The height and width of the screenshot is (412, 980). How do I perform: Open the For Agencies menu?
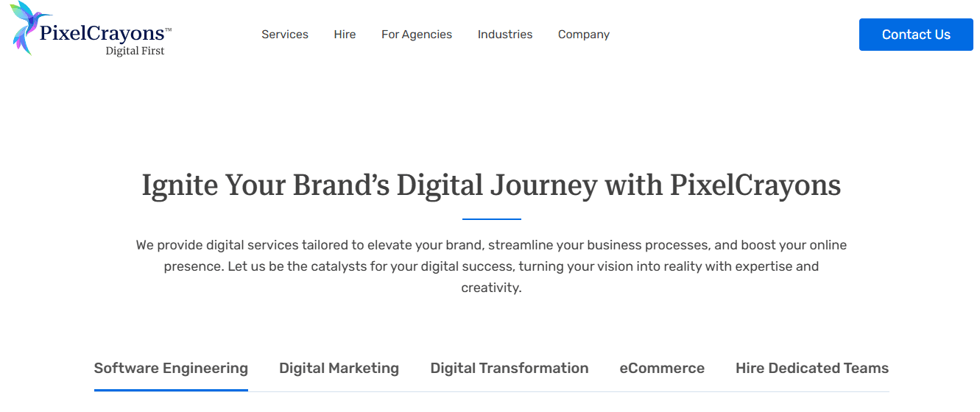[417, 35]
